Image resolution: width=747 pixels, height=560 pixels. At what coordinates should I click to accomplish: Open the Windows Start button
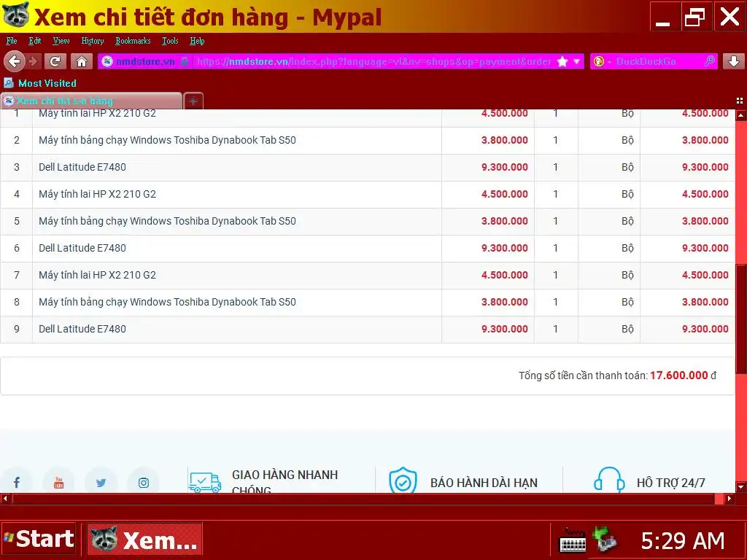pyautogui.click(x=39, y=539)
